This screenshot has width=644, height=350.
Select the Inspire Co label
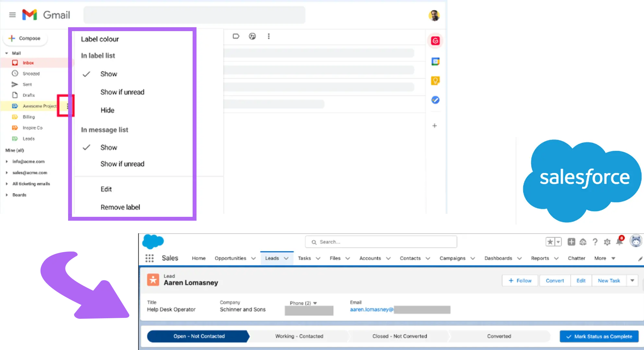pos(32,128)
